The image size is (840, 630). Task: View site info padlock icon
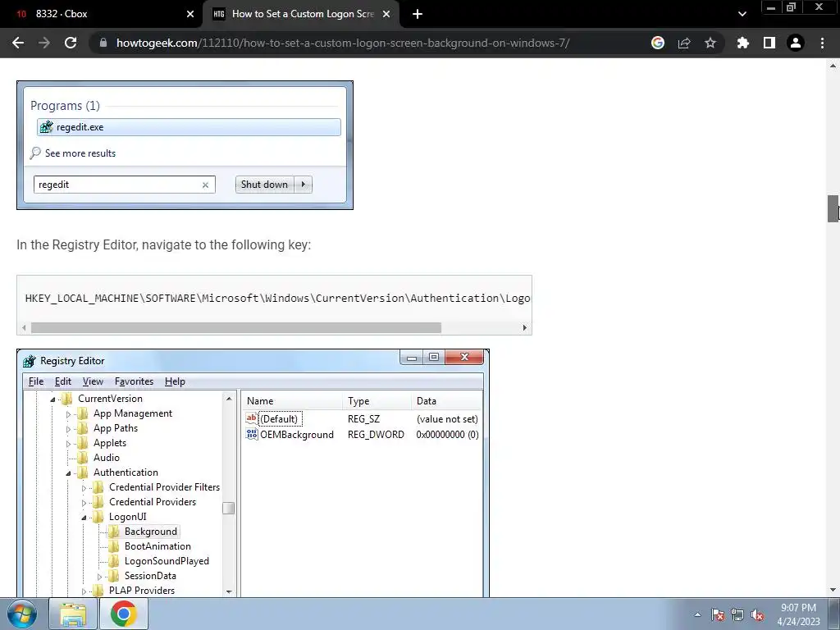click(x=103, y=43)
